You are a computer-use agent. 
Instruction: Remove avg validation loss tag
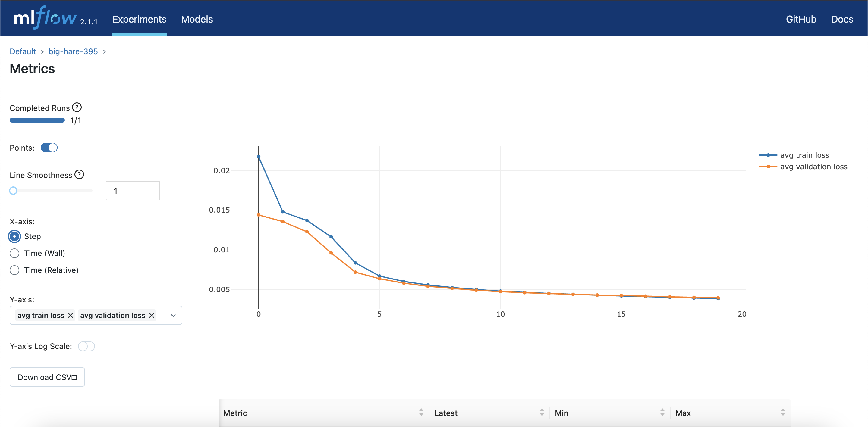(x=152, y=315)
